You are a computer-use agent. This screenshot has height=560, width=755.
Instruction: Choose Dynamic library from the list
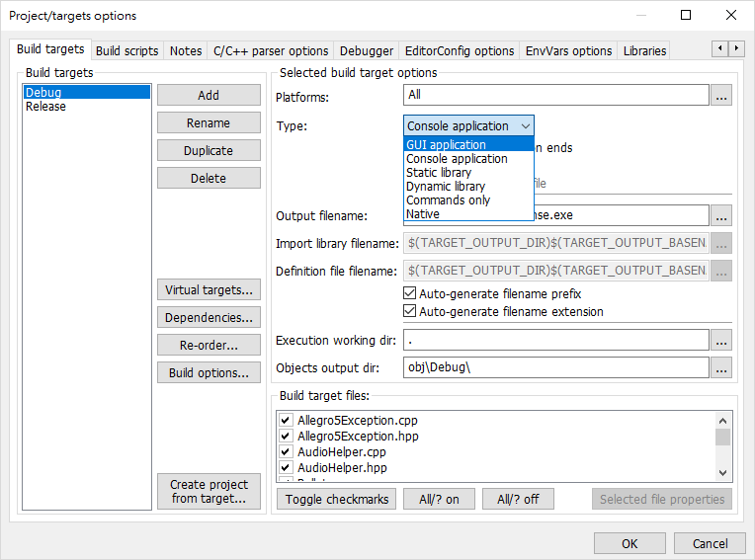click(468, 187)
